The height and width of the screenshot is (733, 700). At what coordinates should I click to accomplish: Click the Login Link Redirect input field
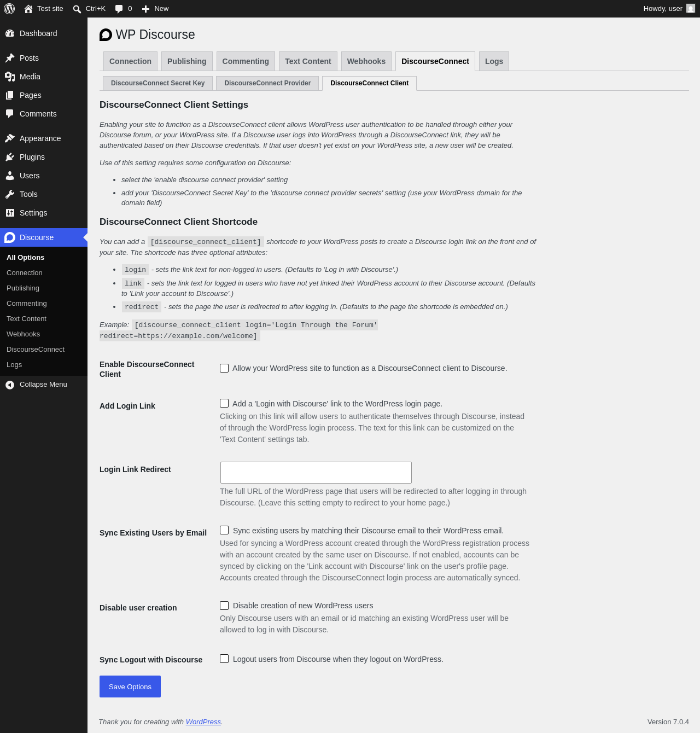coord(316,473)
